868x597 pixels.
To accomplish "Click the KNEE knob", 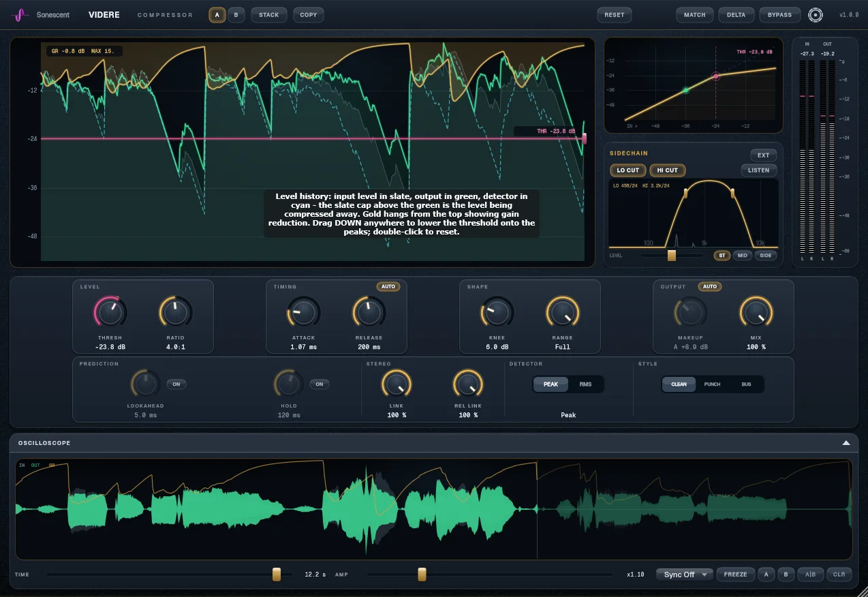I will 497,312.
